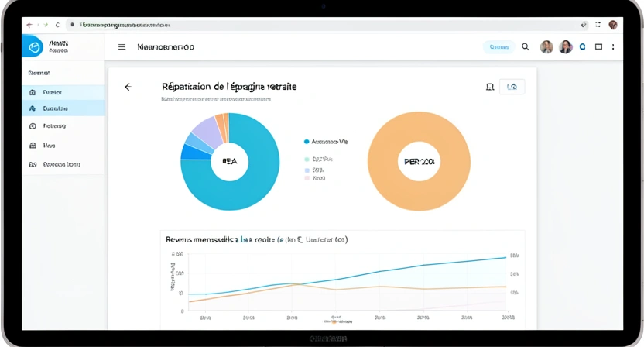
Task: Click the green legend swatch below Assurance Vie
Action: coord(307,159)
